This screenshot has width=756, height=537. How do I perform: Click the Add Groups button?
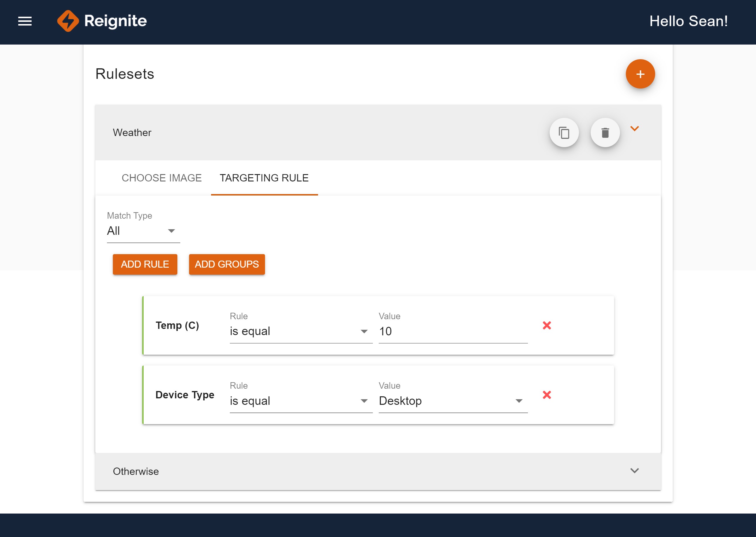pyautogui.click(x=227, y=264)
